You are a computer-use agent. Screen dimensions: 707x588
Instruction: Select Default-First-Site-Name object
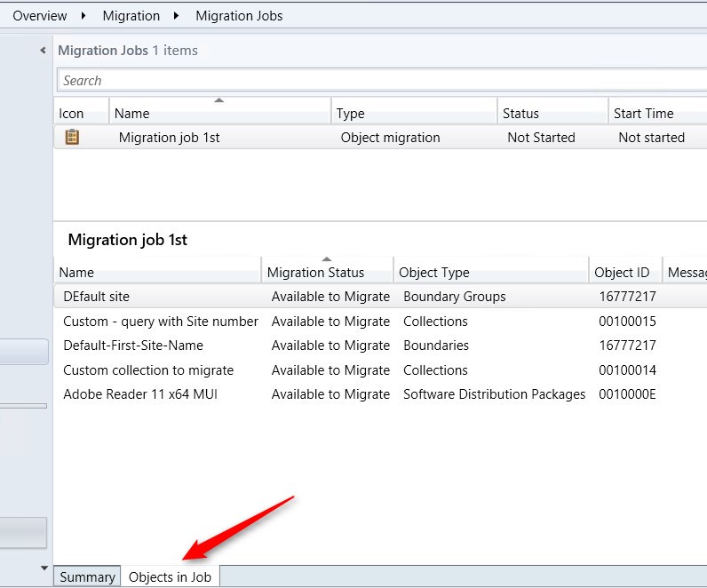pos(133,346)
